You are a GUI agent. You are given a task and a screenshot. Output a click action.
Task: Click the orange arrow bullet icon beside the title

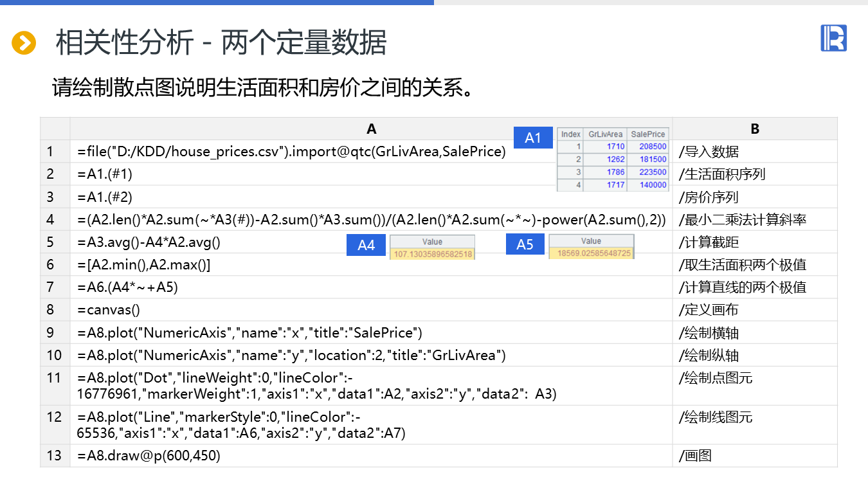pos(24,43)
